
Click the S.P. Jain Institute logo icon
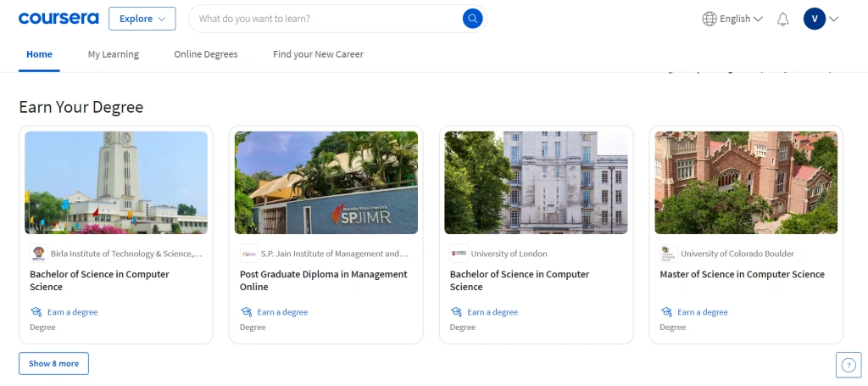pyautogui.click(x=249, y=254)
